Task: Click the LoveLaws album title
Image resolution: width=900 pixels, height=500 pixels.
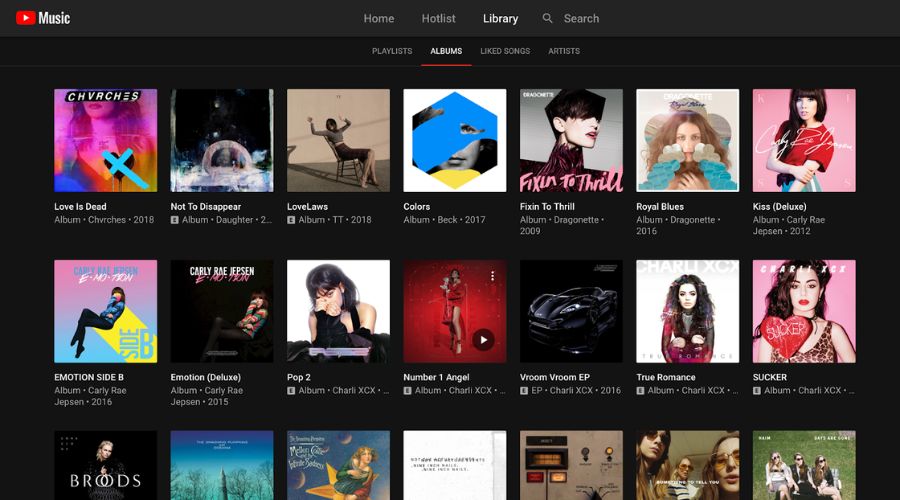Action: coord(307,207)
